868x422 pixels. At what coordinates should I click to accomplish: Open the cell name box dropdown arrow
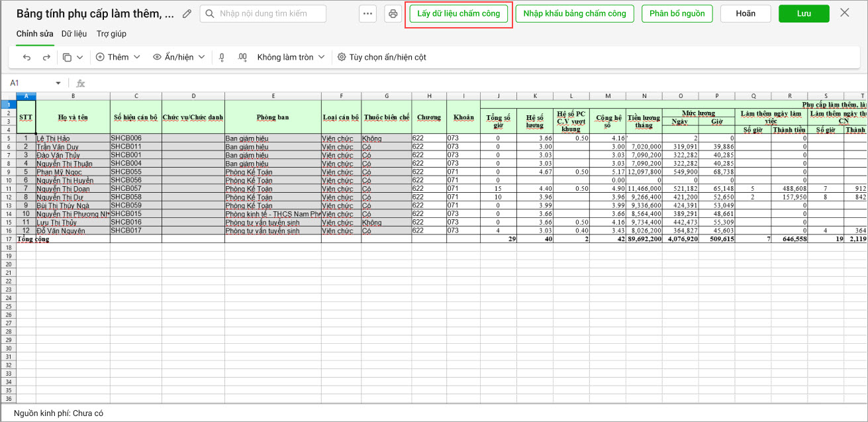pyautogui.click(x=58, y=83)
